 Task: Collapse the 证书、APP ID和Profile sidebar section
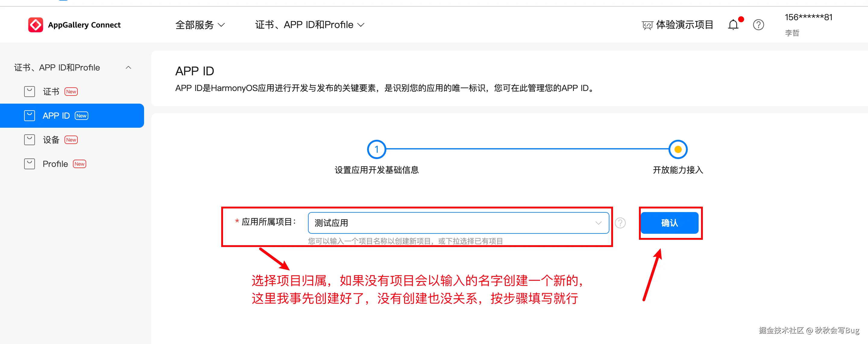(x=128, y=68)
